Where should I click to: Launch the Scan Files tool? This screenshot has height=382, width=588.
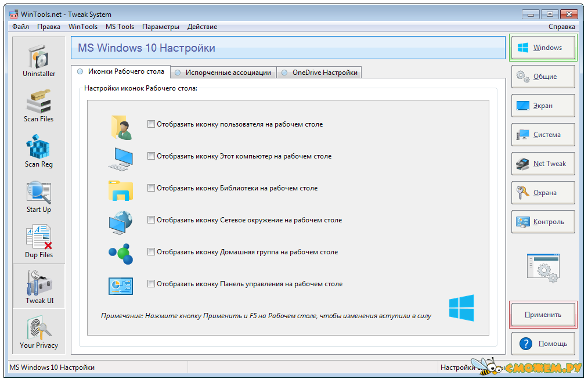click(x=39, y=105)
